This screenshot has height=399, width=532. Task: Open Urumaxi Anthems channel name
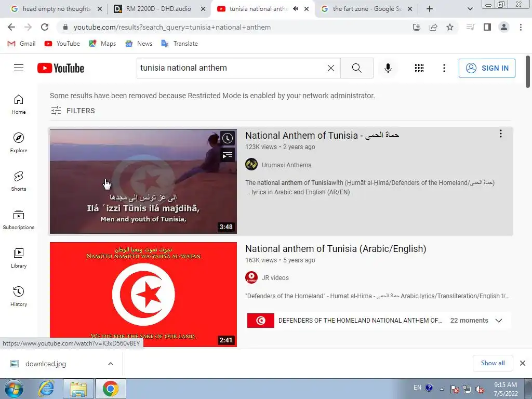(x=286, y=165)
